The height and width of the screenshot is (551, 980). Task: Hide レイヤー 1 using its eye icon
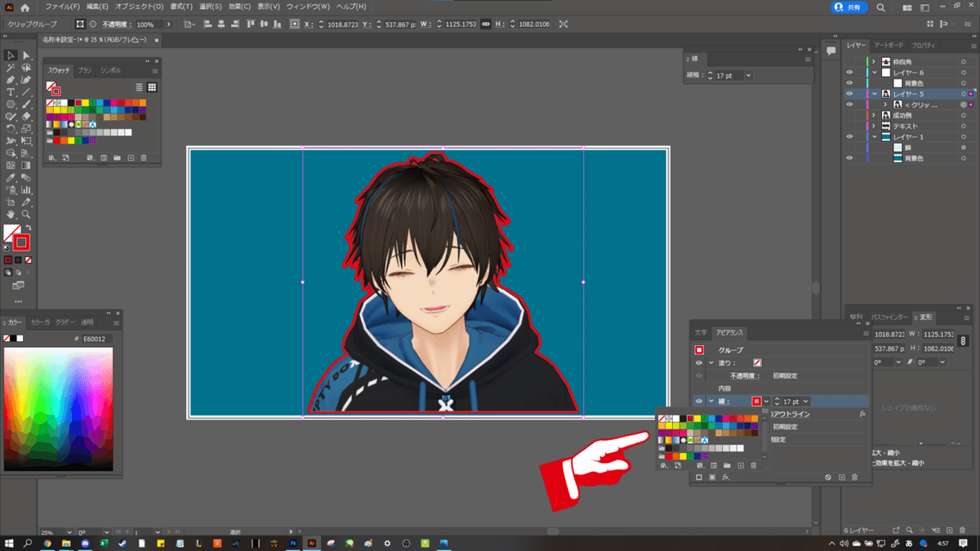click(849, 136)
